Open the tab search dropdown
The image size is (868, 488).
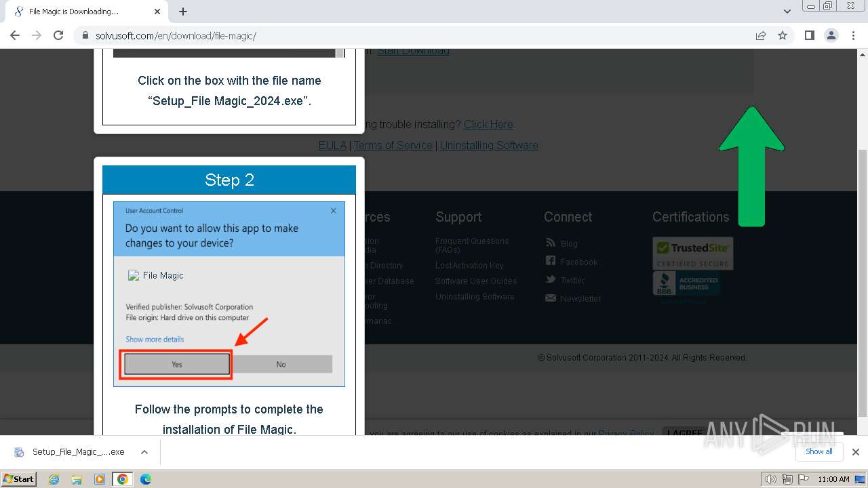point(787,12)
